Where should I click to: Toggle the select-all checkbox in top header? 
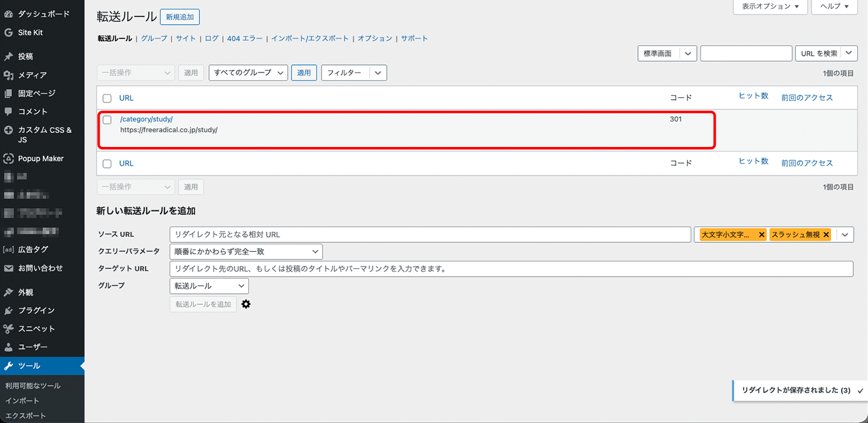[107, 98]
